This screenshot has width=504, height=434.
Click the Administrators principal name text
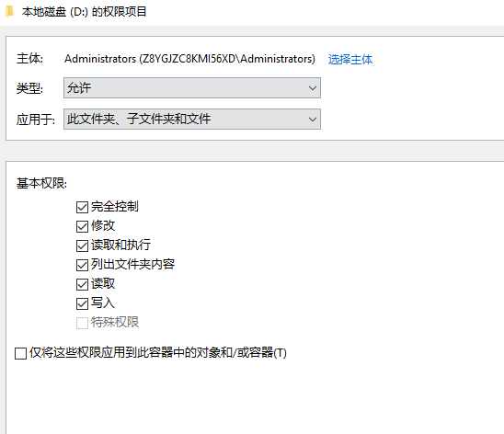(189, 59)
